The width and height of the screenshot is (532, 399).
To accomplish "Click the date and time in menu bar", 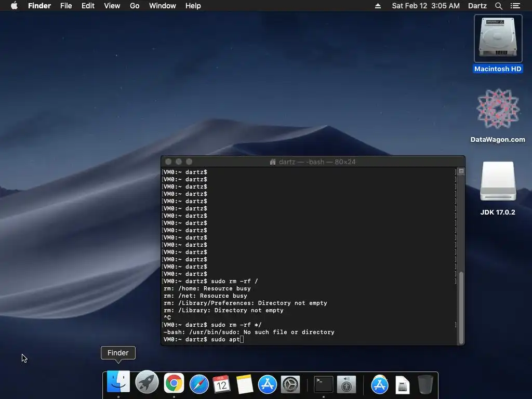I will (x=426, y=6).
